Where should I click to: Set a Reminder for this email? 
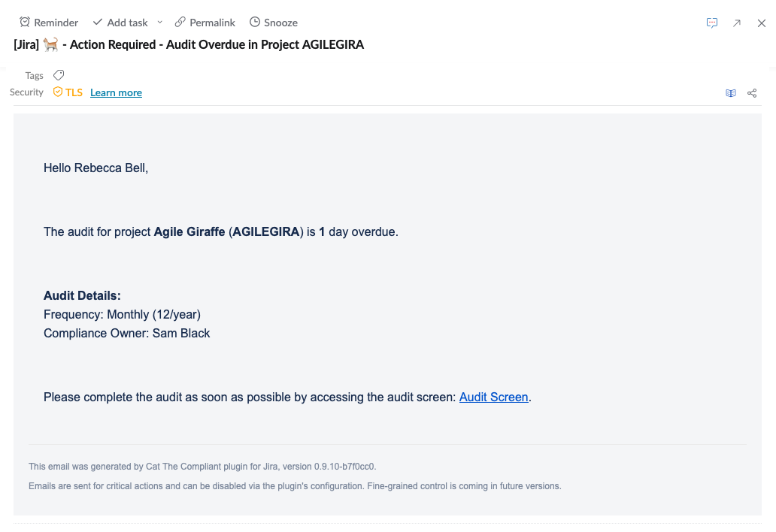(48, 23)
